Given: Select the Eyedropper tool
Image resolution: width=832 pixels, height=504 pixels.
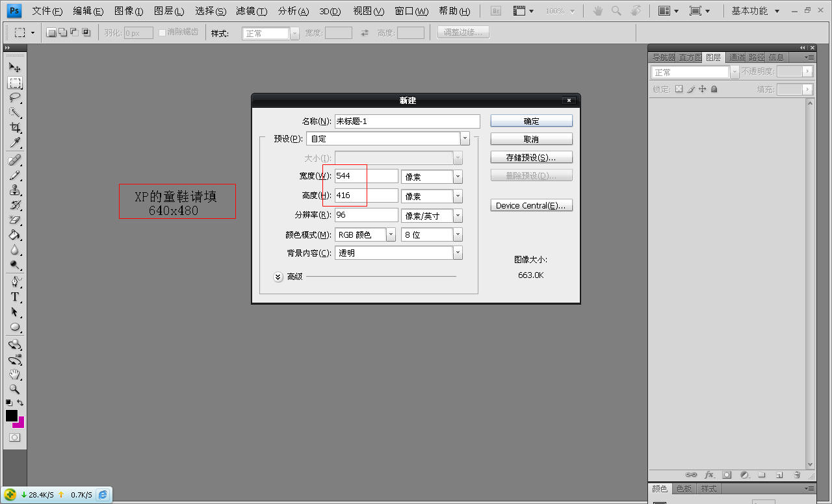Looking at the screenshot, I should click(x=15, y=143).
